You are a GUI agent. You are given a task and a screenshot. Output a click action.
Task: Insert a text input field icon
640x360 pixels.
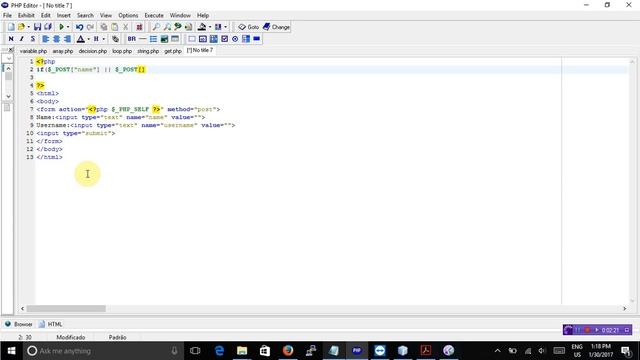(x=202, y=39)
